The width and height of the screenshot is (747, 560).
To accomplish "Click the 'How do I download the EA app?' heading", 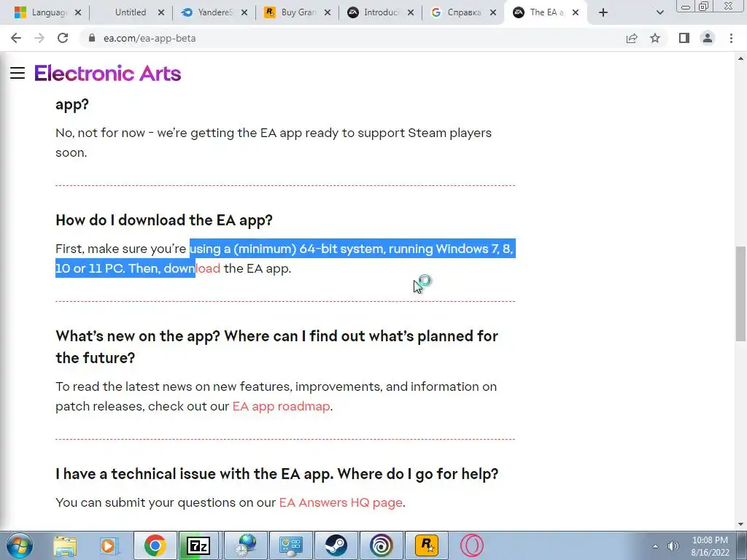I will tap(164, 220).
